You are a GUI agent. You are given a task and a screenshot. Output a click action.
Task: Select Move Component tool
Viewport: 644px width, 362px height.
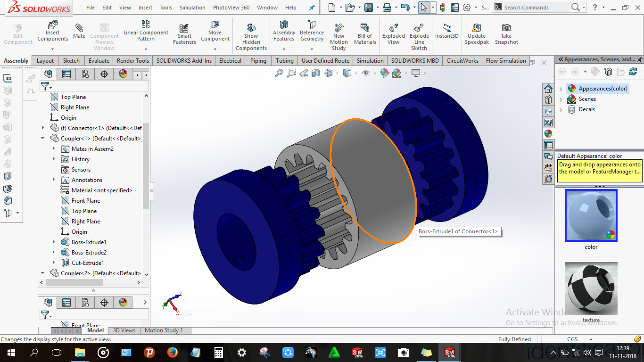(215, 31)
